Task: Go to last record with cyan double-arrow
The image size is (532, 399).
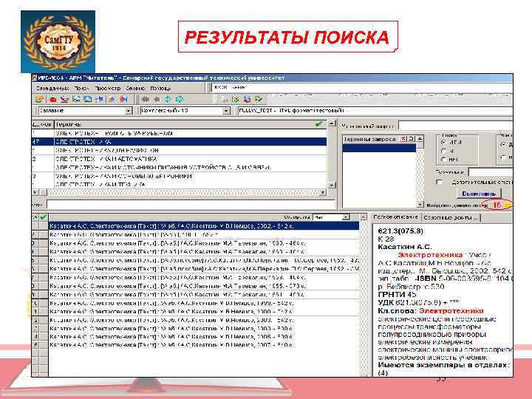Action: click(x=180, y=99)
